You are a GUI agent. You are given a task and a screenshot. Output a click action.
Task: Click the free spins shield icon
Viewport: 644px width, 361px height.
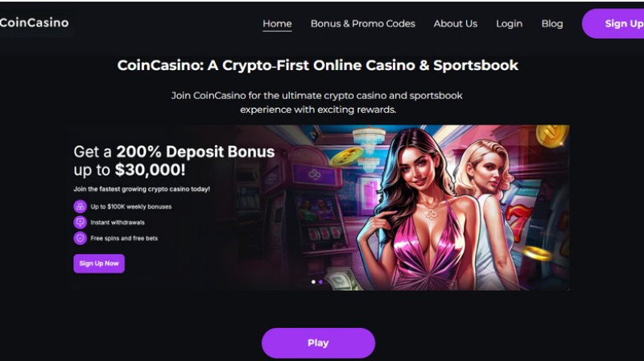80,238
